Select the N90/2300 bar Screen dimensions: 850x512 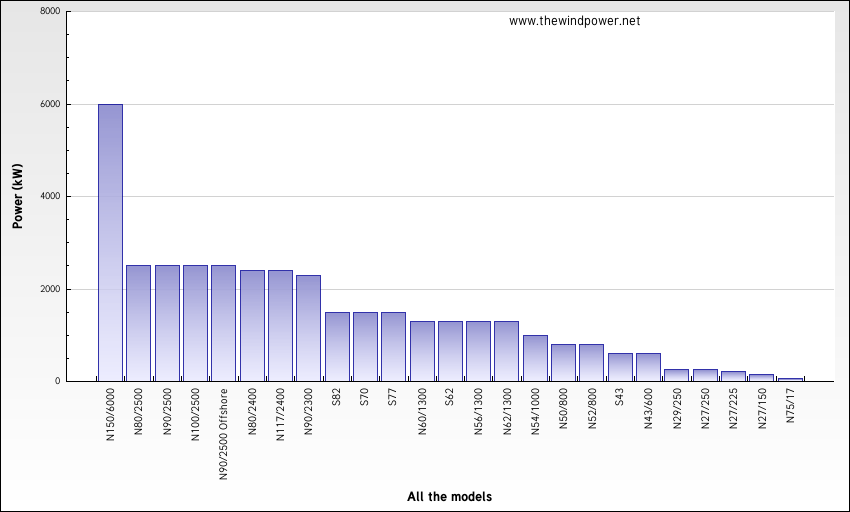pyautogui.click(x=308, y=328)
